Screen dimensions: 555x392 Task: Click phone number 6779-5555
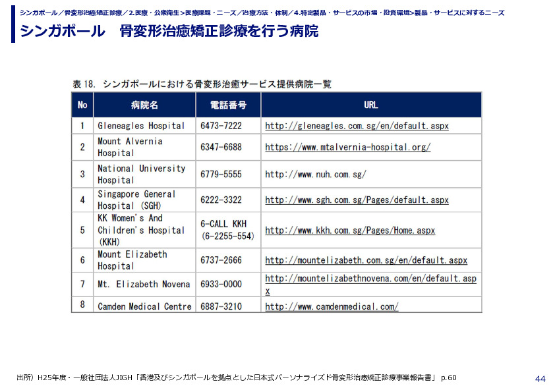221,174
